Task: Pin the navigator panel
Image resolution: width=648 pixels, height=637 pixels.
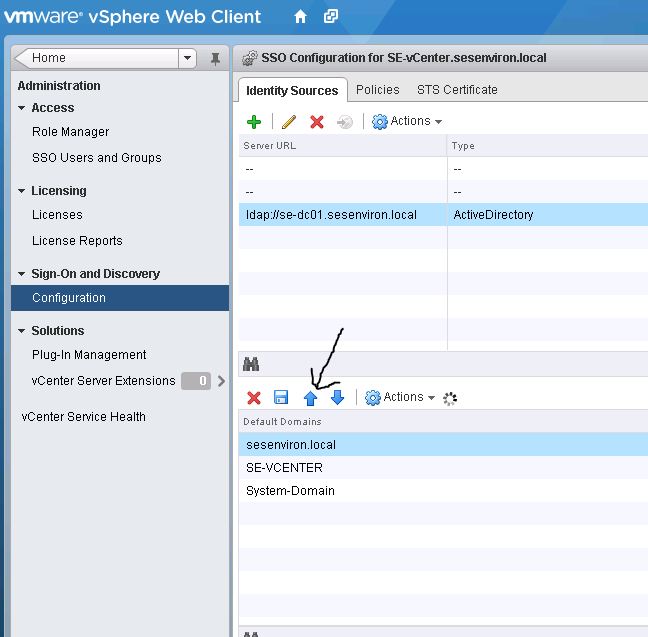Action: [x=215, y=59]
